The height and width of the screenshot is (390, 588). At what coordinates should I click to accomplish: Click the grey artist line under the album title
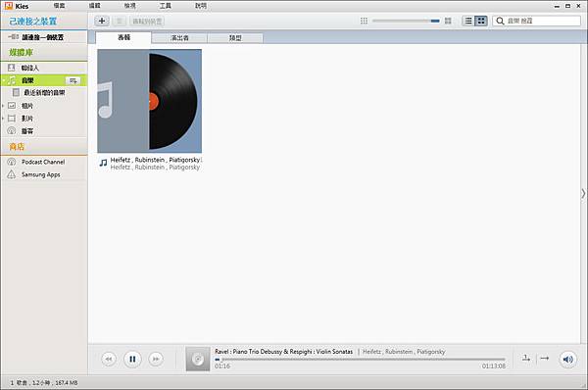[155, 168]
